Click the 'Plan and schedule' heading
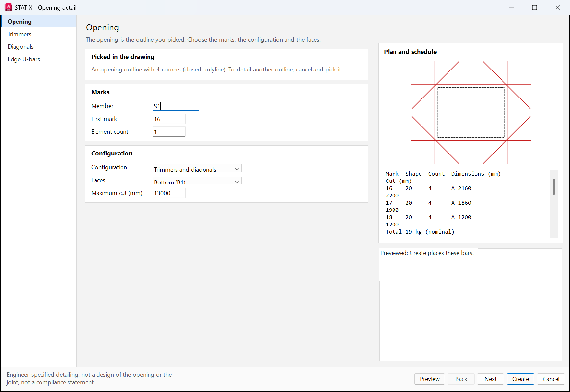The height and width of the screenshot is (392, 570). [410, 52]
